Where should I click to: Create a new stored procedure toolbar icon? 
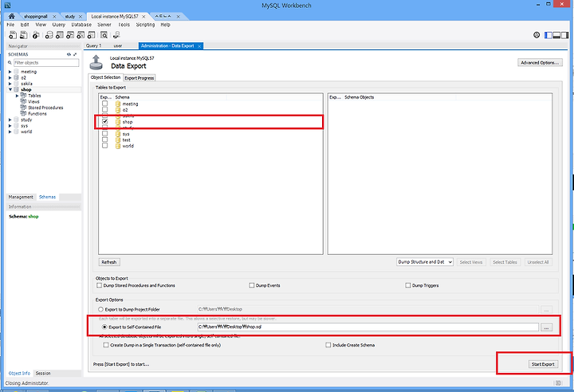tap(81, 35)
